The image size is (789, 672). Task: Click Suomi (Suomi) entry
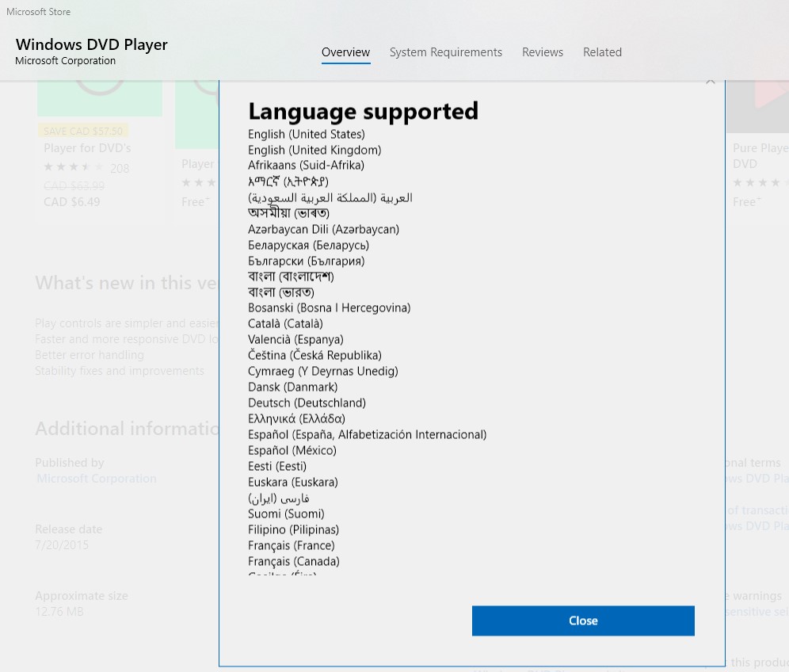[286, 514]
